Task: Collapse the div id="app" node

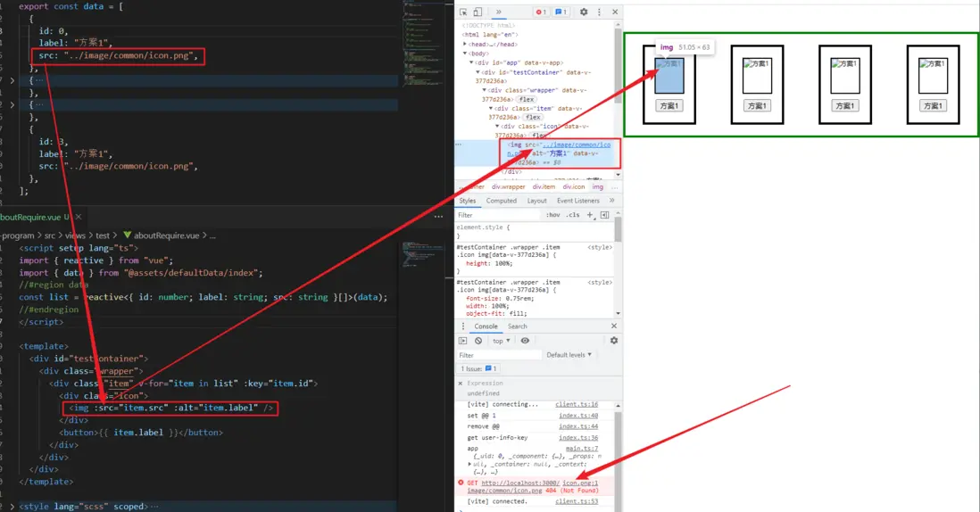Action: point(471,62)
